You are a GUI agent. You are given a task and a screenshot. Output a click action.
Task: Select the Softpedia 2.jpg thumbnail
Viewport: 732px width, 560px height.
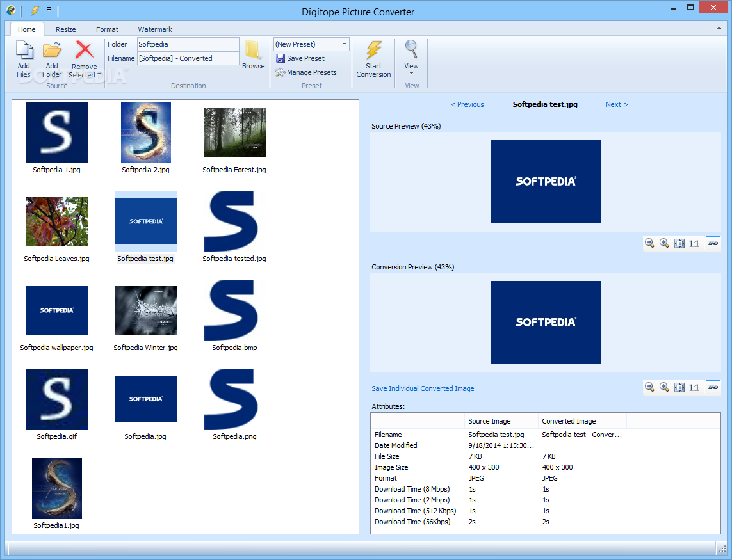click(145, 132)
